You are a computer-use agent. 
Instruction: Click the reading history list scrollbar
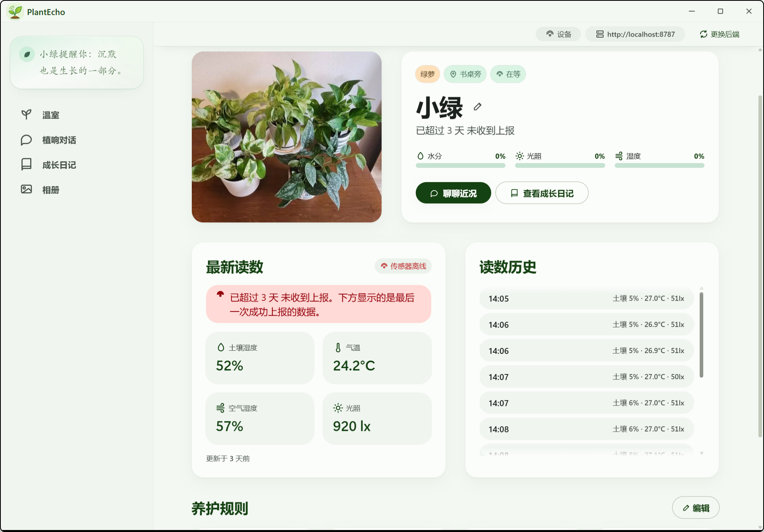701,335
